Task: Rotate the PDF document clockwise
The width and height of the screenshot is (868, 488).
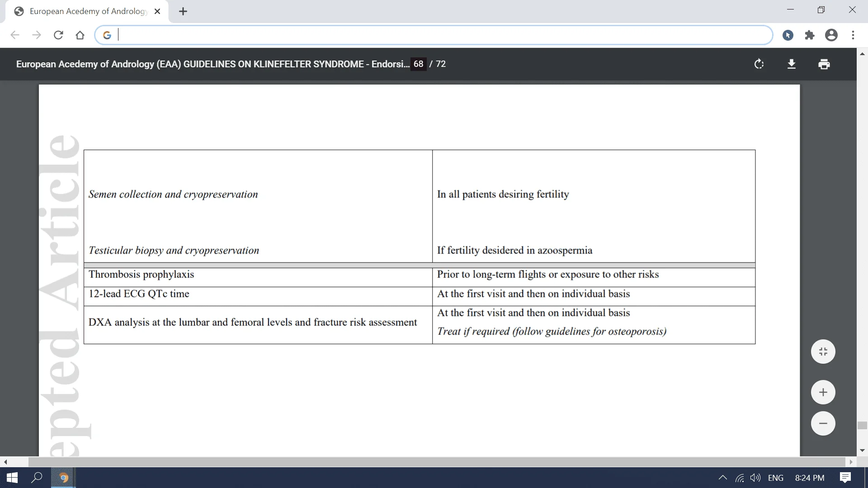Action: click(x=759, y=64)
